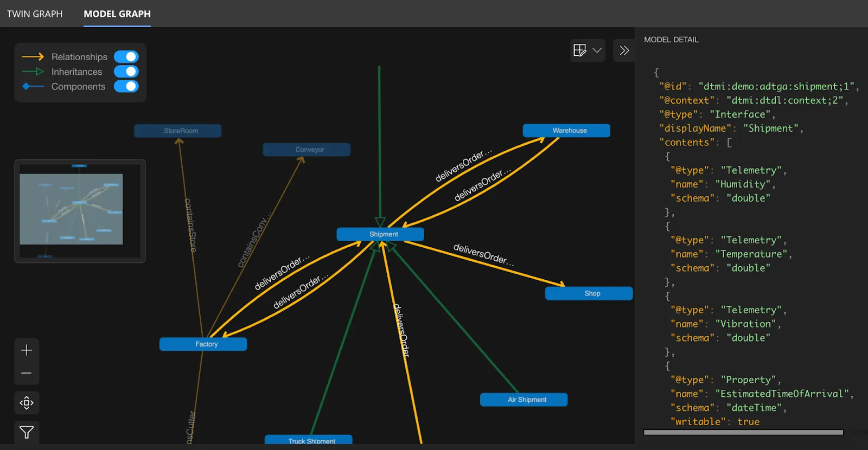
Task: Click the Model Detail panel heading
Action: [671, 40]
